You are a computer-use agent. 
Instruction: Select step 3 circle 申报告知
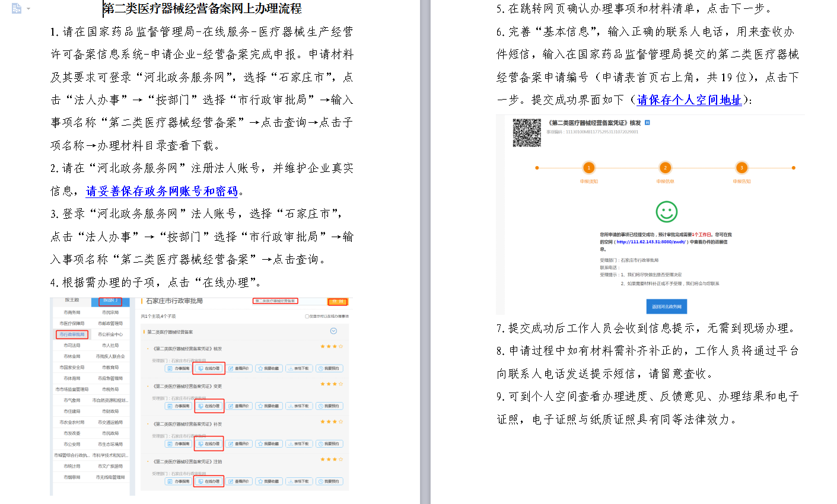click(741, 168)
